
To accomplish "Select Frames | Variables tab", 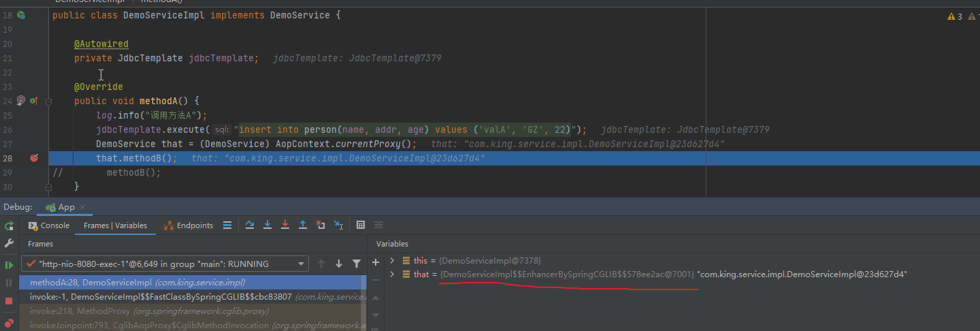I will [115, 225].
